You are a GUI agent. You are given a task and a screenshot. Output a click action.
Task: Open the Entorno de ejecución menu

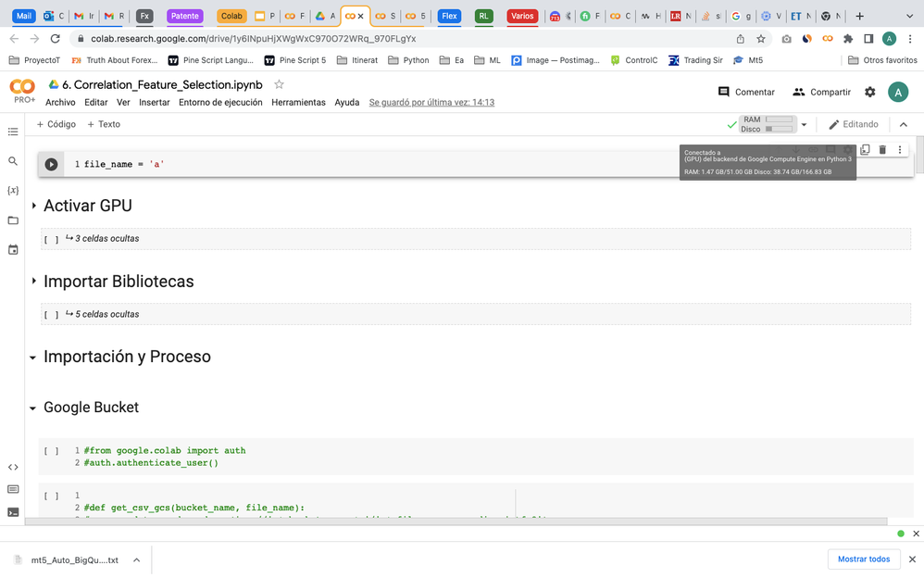pyautogui.click(x=220, y=102)
